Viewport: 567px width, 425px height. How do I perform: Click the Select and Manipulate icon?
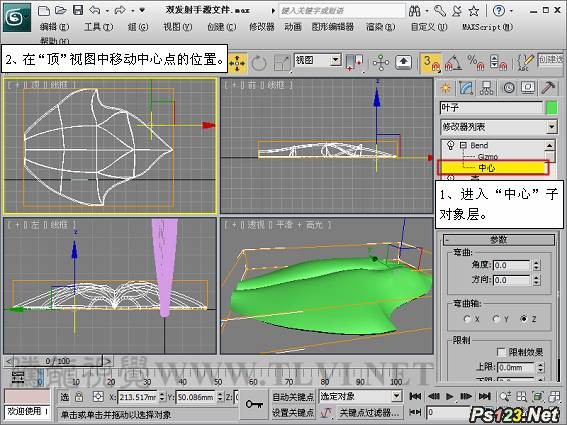pyautogui.click(x=381, y=63)
